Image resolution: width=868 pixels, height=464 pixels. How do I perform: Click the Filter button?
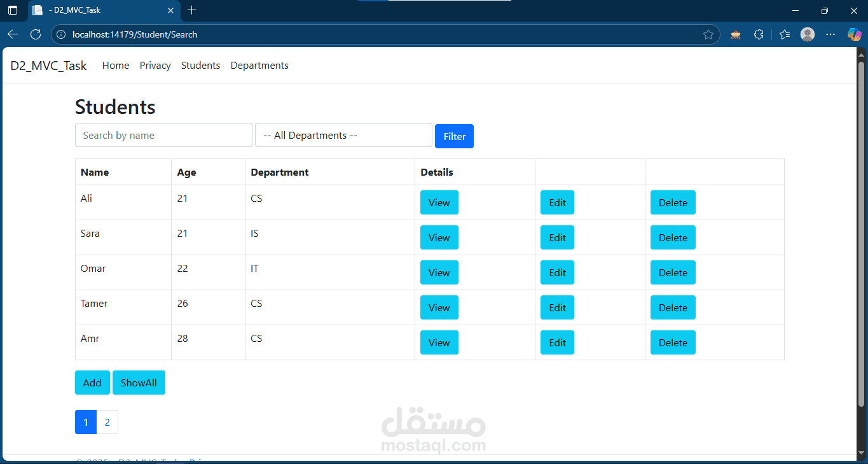(x=454, y=136)
